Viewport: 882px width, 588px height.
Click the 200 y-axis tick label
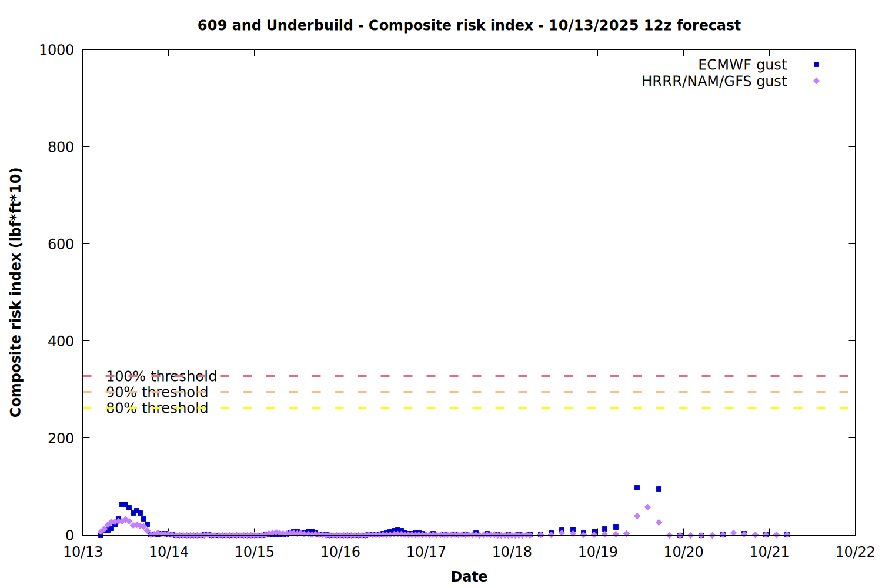point(61,438)
